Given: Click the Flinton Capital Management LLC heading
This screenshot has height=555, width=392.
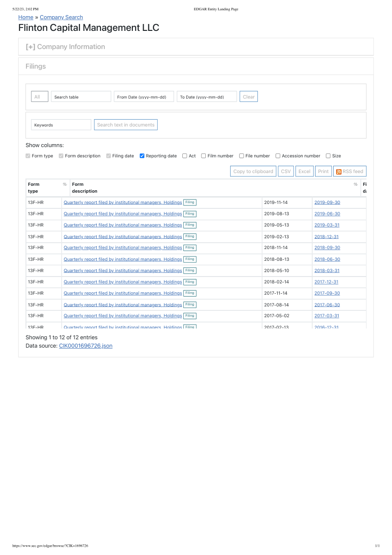Looking at the screenshot, I should (x=89, y=28).
